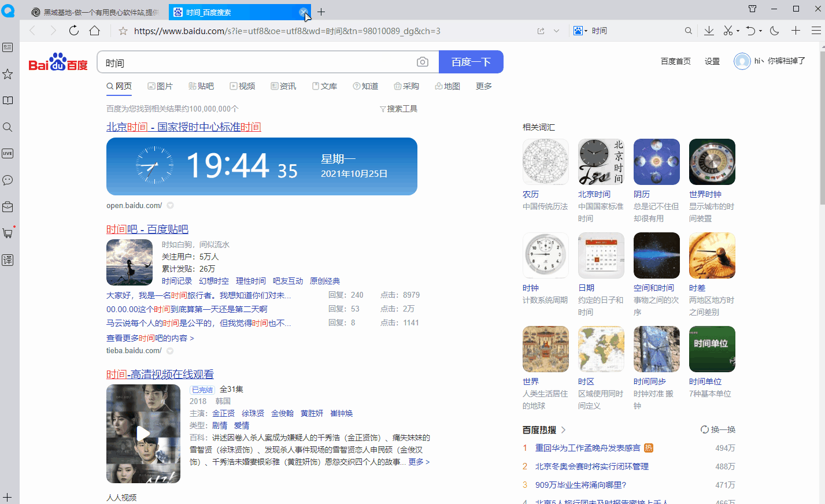Expand the arrow beside tieba.baidu.com
This screenshot has height=504, width=825.
170,351
